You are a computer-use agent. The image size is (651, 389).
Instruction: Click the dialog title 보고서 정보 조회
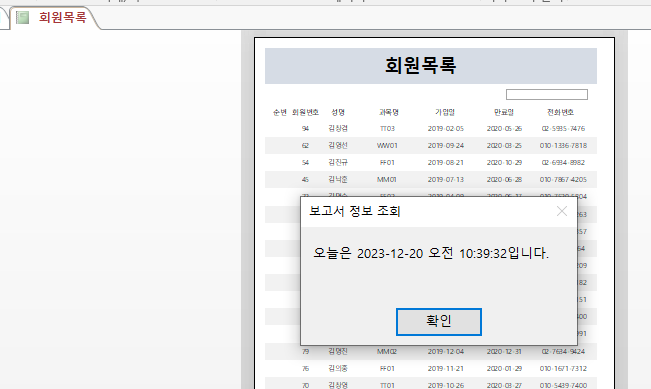click(x=355, y=211)
